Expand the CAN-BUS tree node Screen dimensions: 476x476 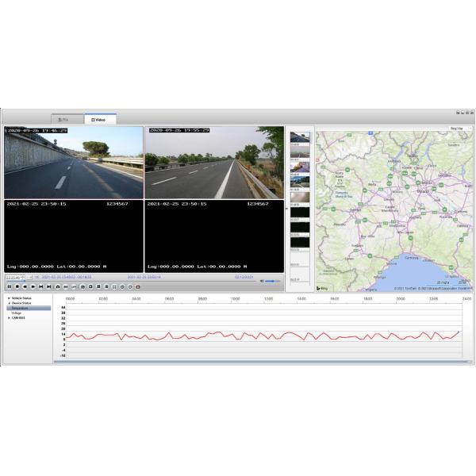coord(10,317)
